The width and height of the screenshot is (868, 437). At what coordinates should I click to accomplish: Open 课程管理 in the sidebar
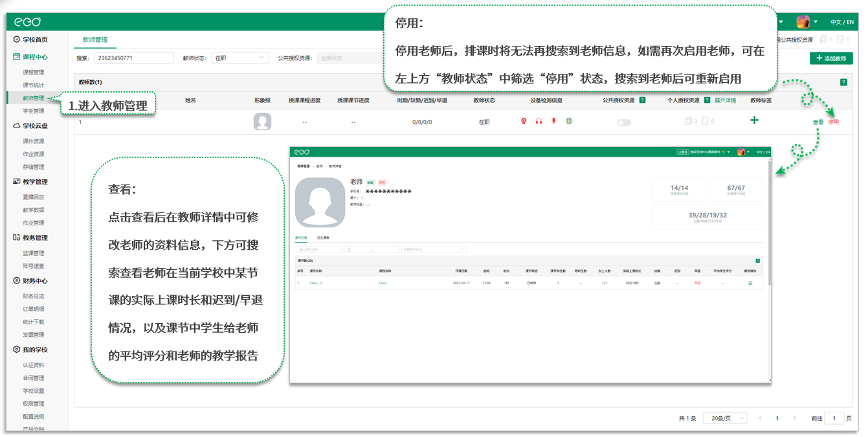[34, 73]
